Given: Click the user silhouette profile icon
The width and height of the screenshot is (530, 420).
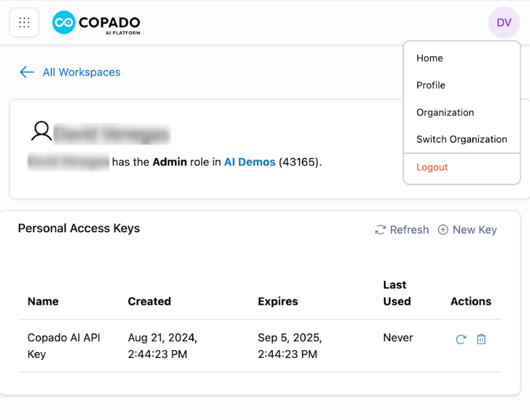Looking at the screenshot, I should pyautogui.click(x=41, y=131).
